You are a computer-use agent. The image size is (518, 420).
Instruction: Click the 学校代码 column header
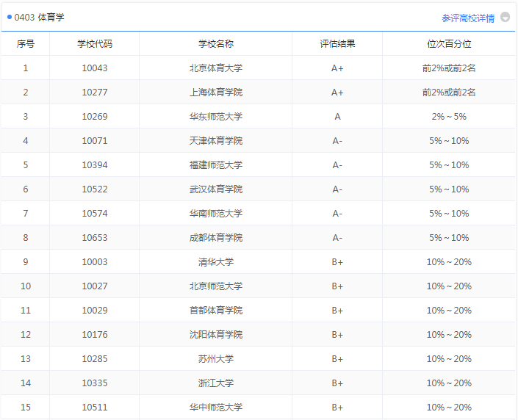pyautogui.click(x=95, y=43)
